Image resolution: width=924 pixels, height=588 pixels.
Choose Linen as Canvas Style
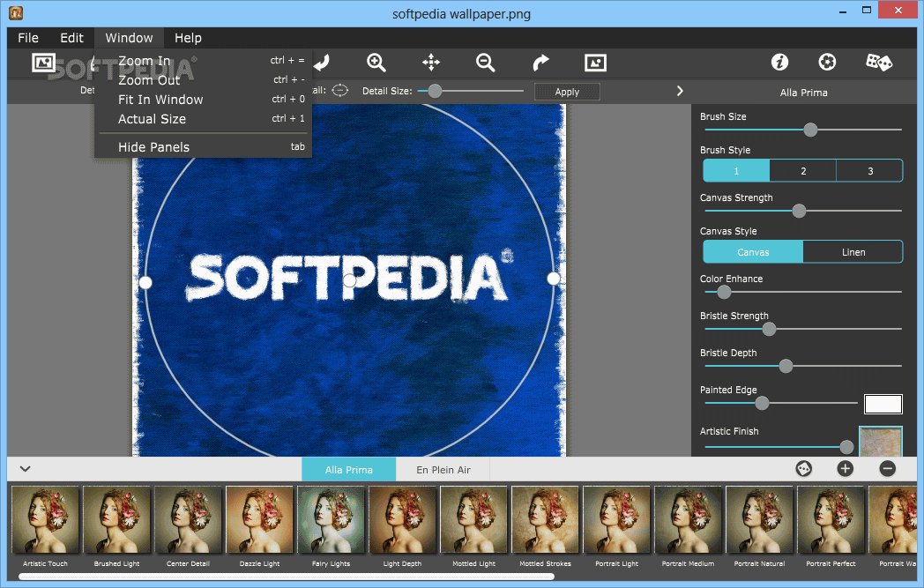tap(853, 252)
